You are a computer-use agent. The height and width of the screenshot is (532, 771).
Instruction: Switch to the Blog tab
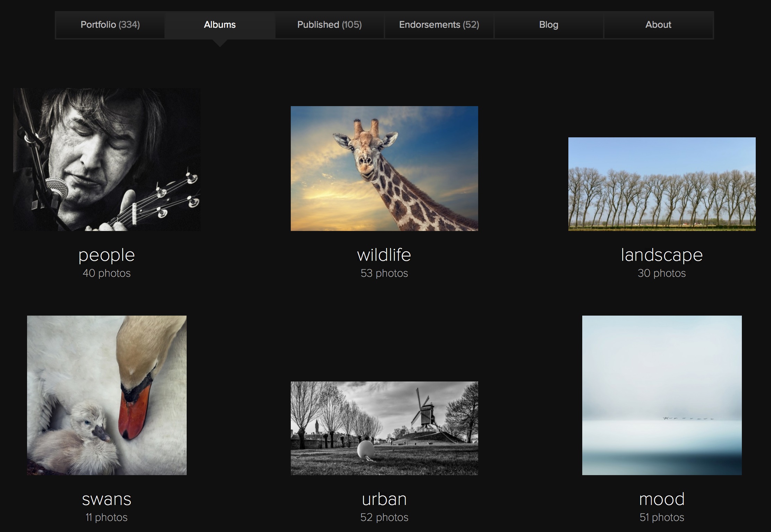tap(549, 25)
